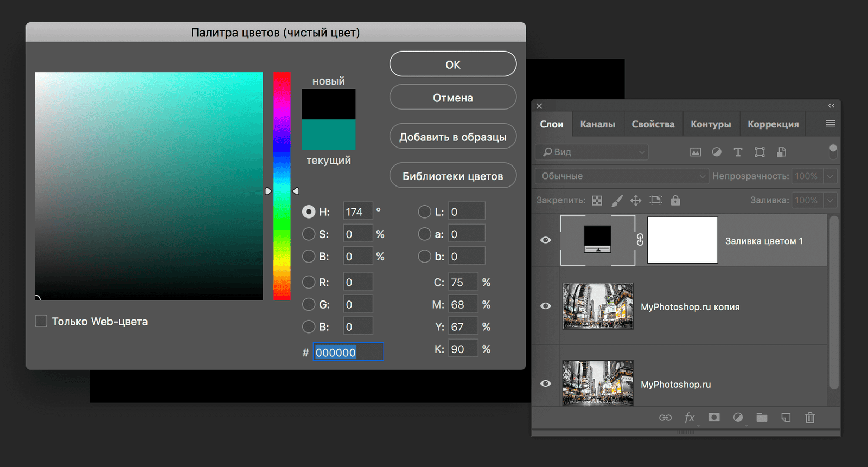Viewport: 868px width, 467px height.
Task: Open the layer styles fx menu
Action: [690, 418]
